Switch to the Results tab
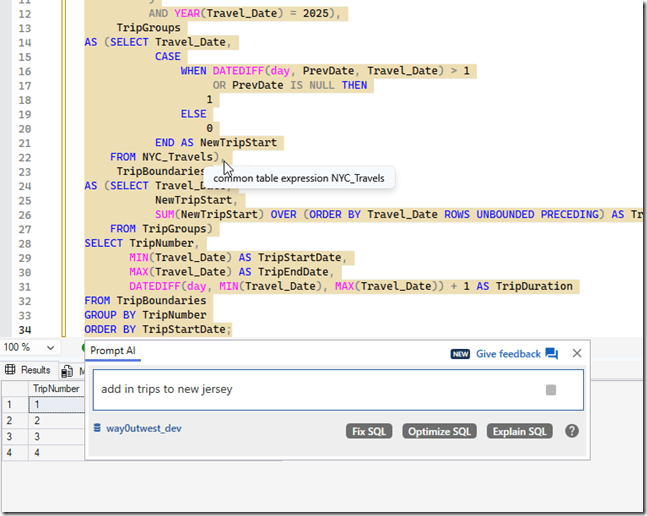 click(x=35, y=370)
